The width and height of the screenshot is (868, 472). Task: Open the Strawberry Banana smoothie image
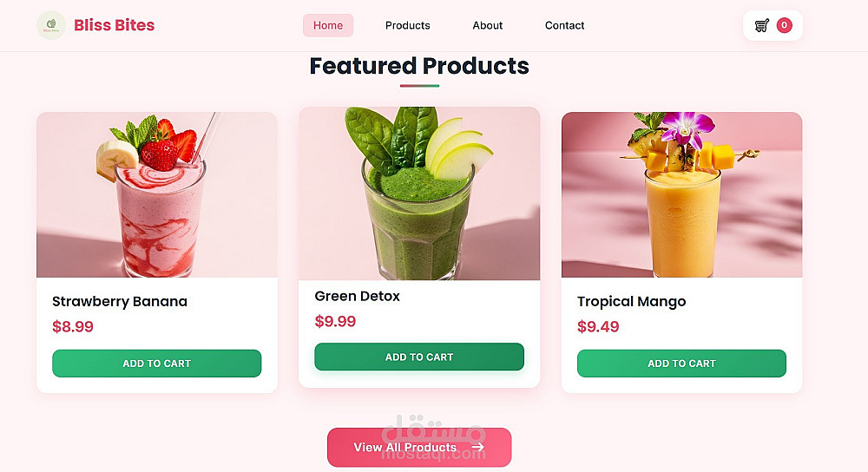coord(156,194)
